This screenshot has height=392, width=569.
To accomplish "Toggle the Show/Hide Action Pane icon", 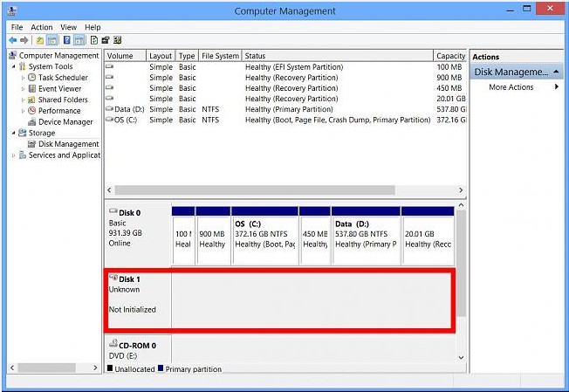I will tap(79, 40).
